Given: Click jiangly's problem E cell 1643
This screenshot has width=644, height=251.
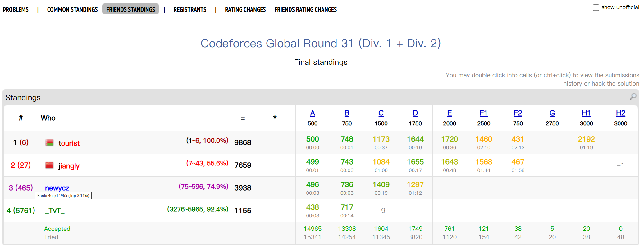Looking at the screenshot, I should pyautogui.click(x=450, y=165).
